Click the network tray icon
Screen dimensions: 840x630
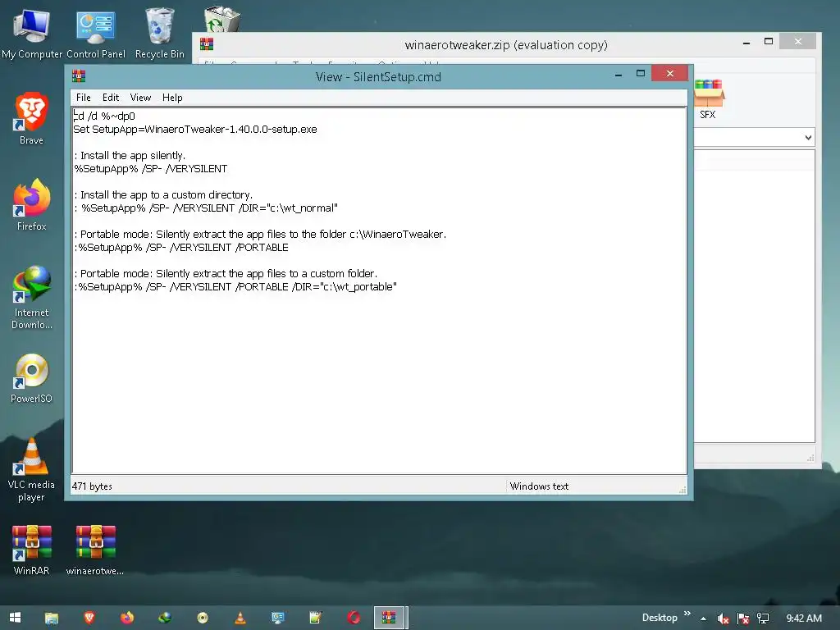click(x=763, y=619)
